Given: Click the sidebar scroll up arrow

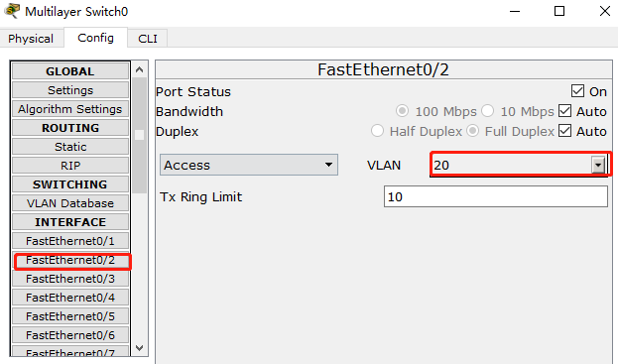Looking at the screenshot, I should pyautogui.click(x=139, y=70).
